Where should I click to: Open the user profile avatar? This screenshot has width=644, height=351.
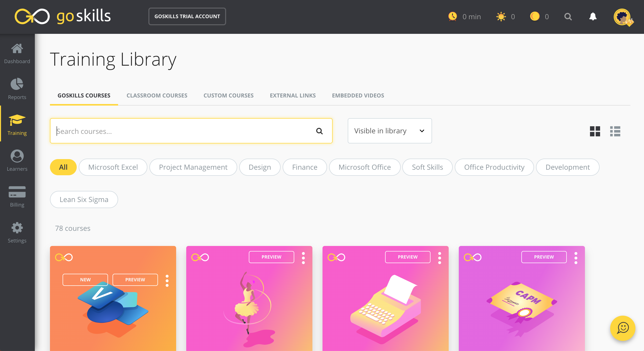coord(623,17)
